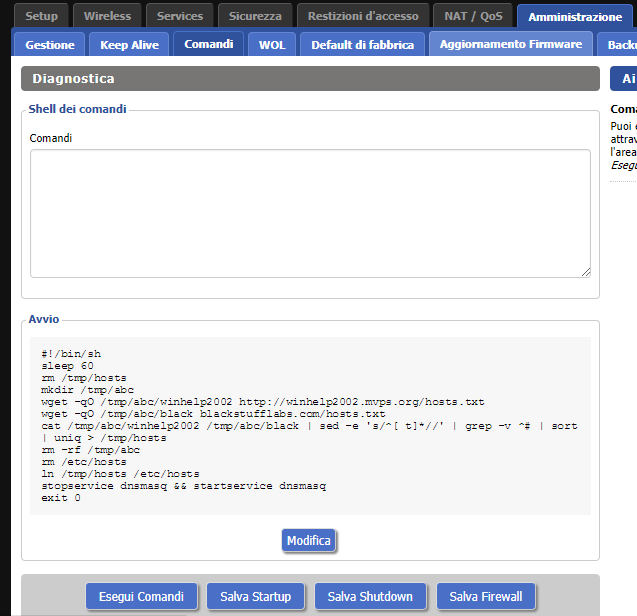Go to the Services tab
The height and width of the screenshot is (616, 637).
pyautogui.click(x=180, y=16)
